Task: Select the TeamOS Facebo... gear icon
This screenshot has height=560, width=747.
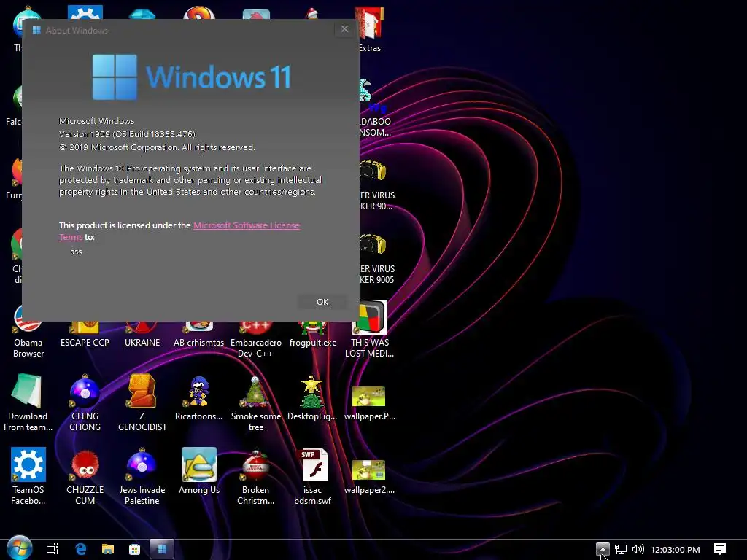Action: [x=28, y=476]
